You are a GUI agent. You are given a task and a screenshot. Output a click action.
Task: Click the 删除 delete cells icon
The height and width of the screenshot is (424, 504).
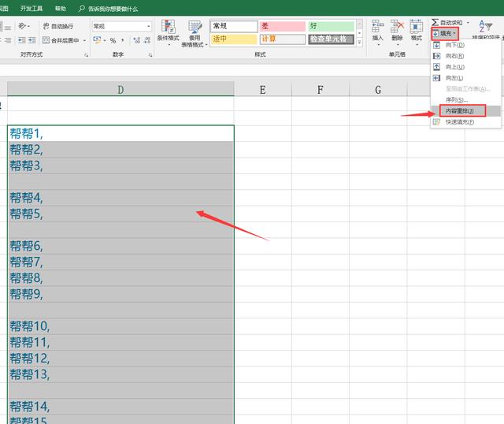(397, 26)
